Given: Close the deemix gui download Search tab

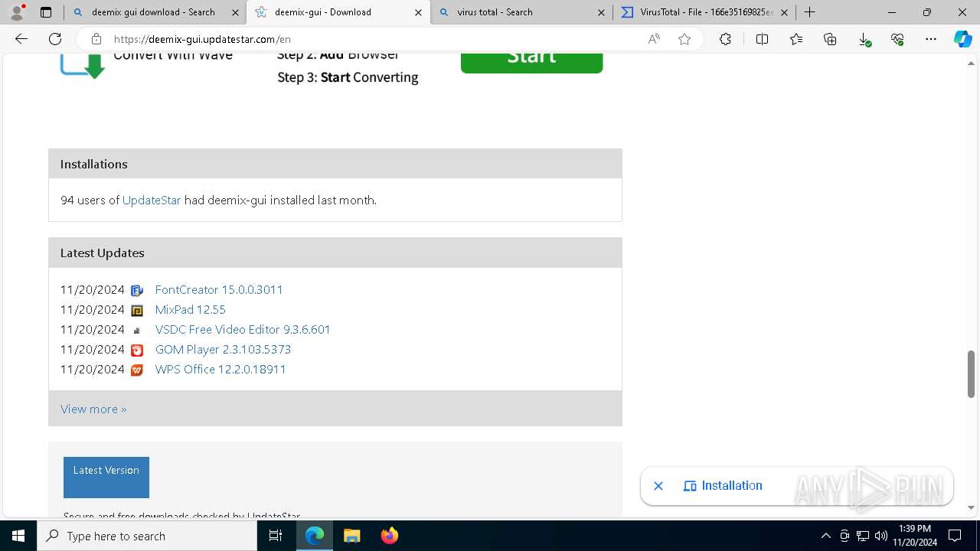Looking at the screenshot, I should (x=235, y=12).
